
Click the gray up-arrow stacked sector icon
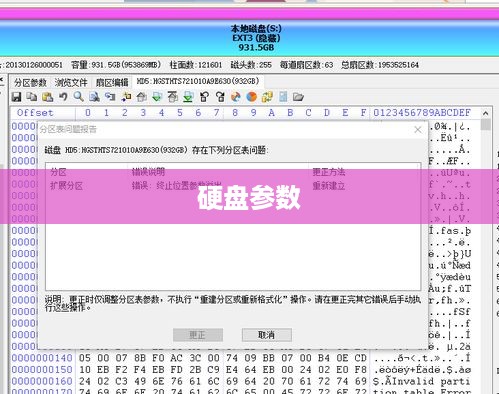173,97
